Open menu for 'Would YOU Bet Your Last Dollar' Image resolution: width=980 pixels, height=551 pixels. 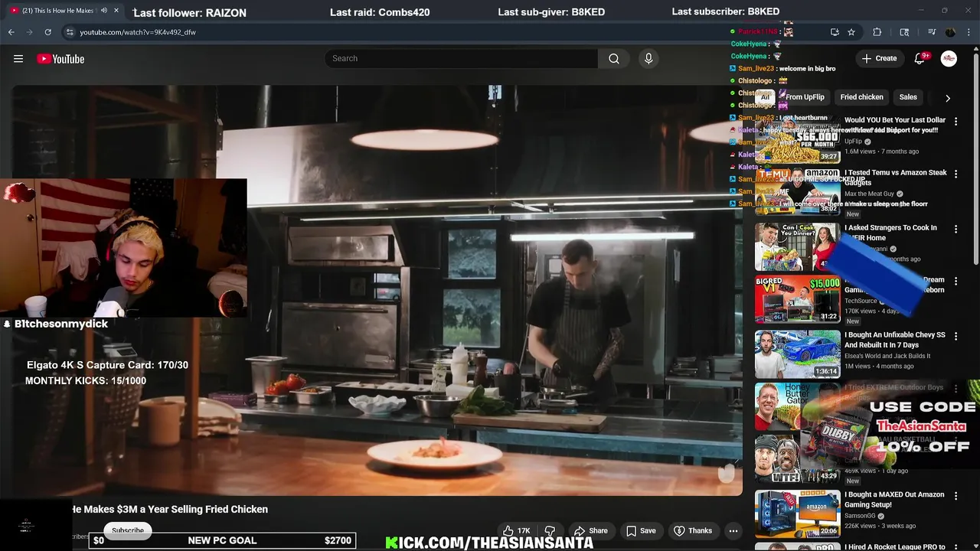[955, 122]
